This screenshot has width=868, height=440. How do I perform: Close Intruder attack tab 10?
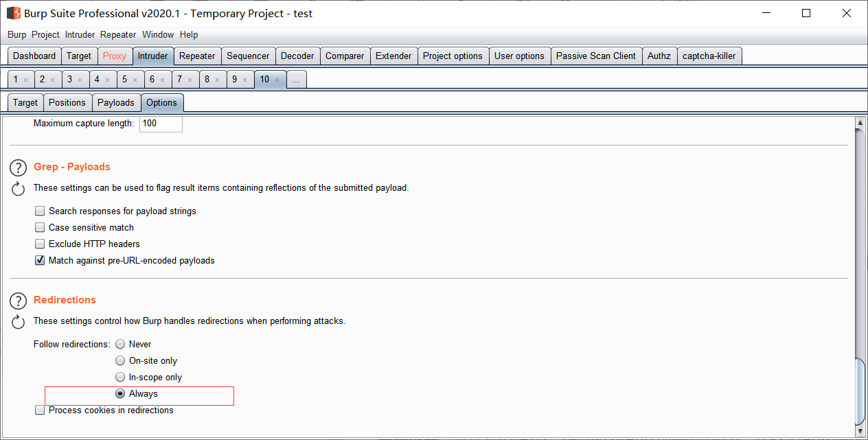pos(277,80)
